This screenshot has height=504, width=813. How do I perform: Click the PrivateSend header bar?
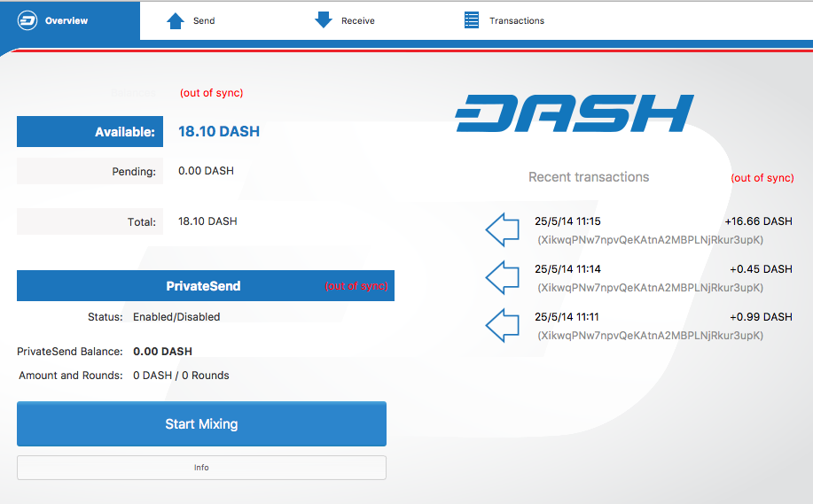point(206,285)
